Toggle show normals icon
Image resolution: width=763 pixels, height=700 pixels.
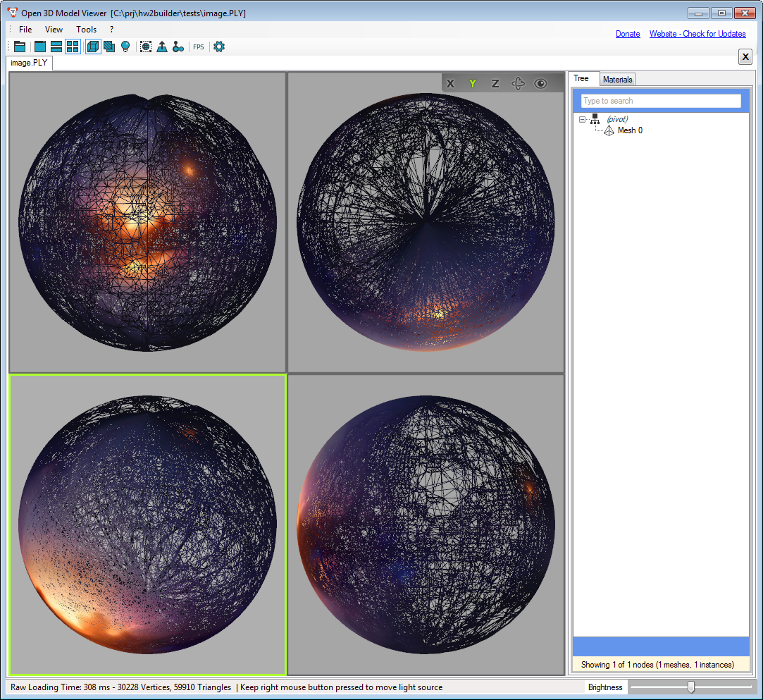(162, 47)
